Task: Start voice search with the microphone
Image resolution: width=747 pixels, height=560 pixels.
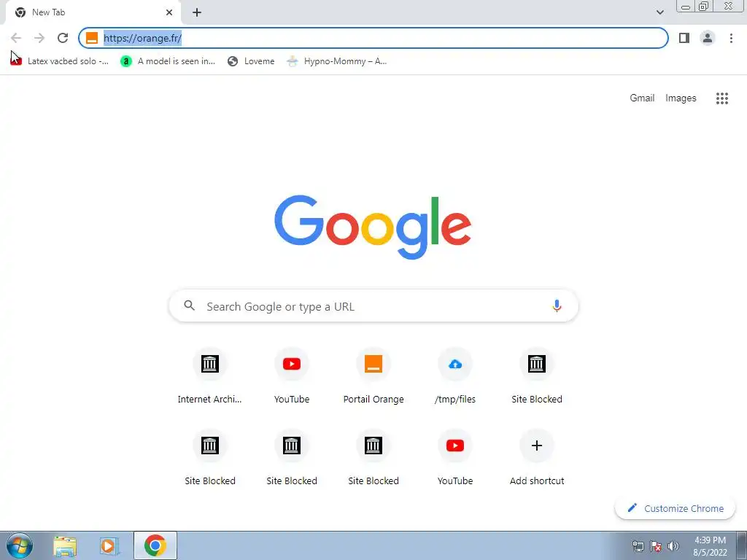Action: [x=557, y=306]
